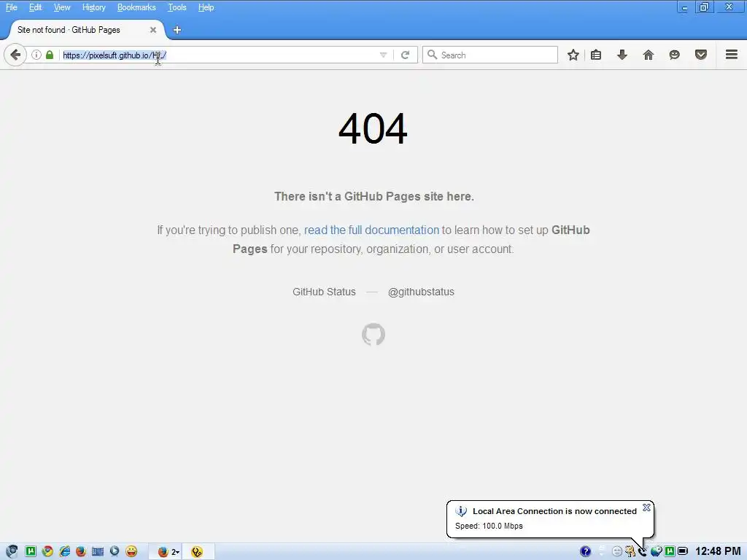Screen dimensions: 747x560
Task: Launch the media player quick launch icon
Action: [115, 551]
